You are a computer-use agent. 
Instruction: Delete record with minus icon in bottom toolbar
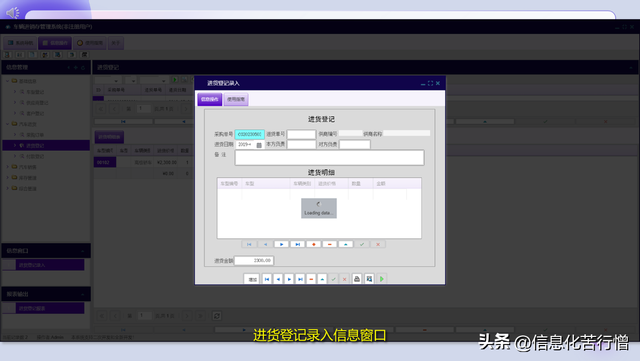pos(311,279)
